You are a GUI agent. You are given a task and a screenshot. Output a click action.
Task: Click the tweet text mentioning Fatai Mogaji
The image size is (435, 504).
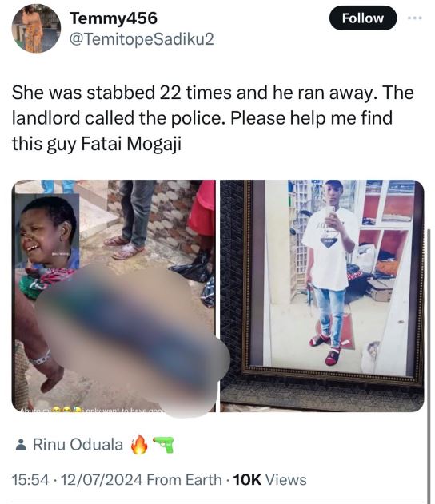pyautogui.click(x=213, y=118)
